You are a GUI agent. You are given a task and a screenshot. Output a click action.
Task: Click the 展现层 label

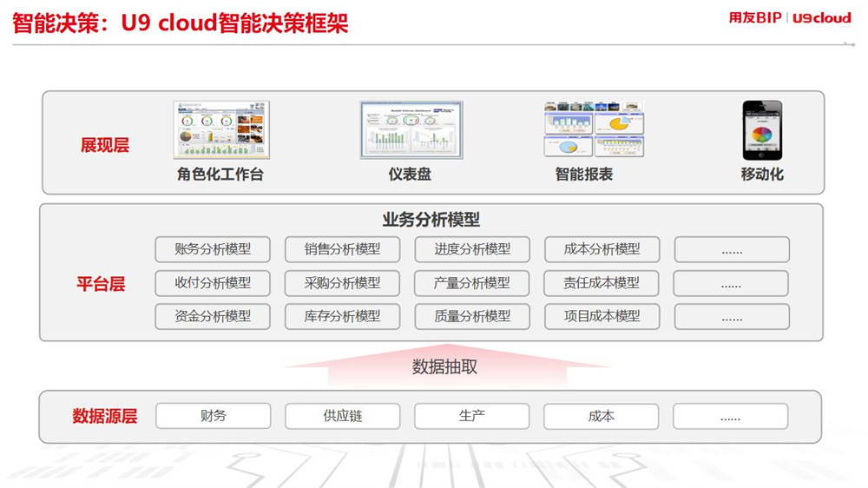pyautogui.click(x=105, y=145)
